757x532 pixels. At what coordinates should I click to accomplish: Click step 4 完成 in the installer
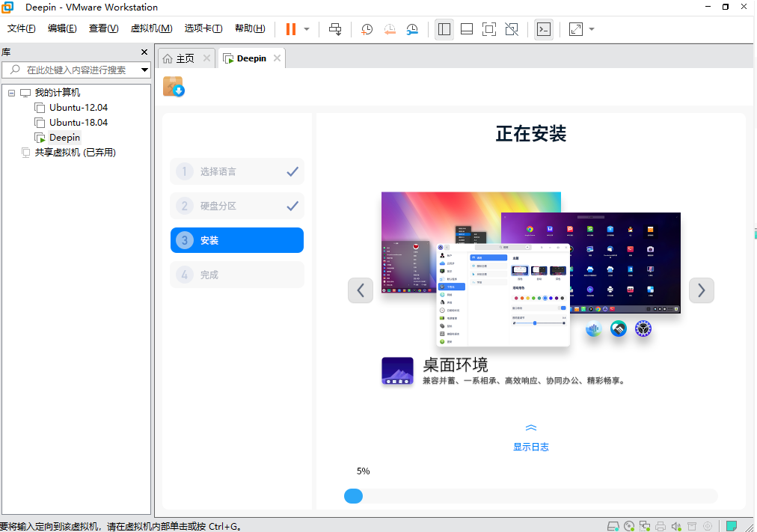tap(237, 275)
